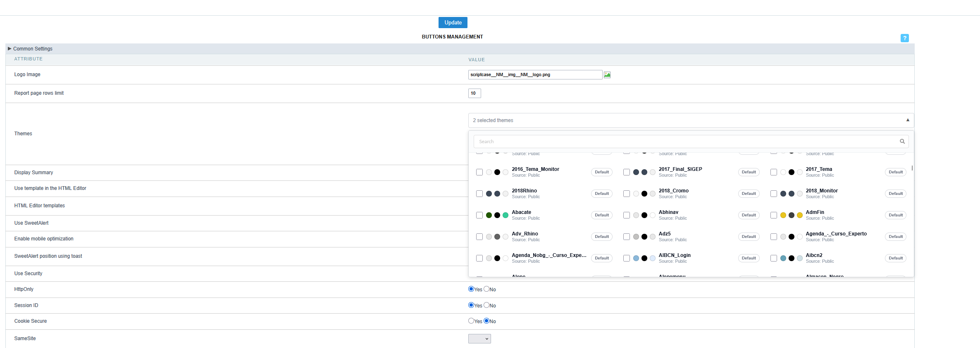980x348 pixels.
Task: Open the SameSite dropdown
Action: (x=479, y=339)
